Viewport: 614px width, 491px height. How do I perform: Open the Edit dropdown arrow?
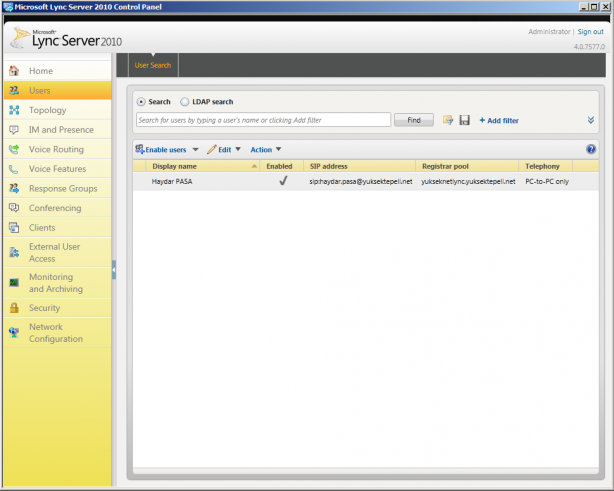238,149
